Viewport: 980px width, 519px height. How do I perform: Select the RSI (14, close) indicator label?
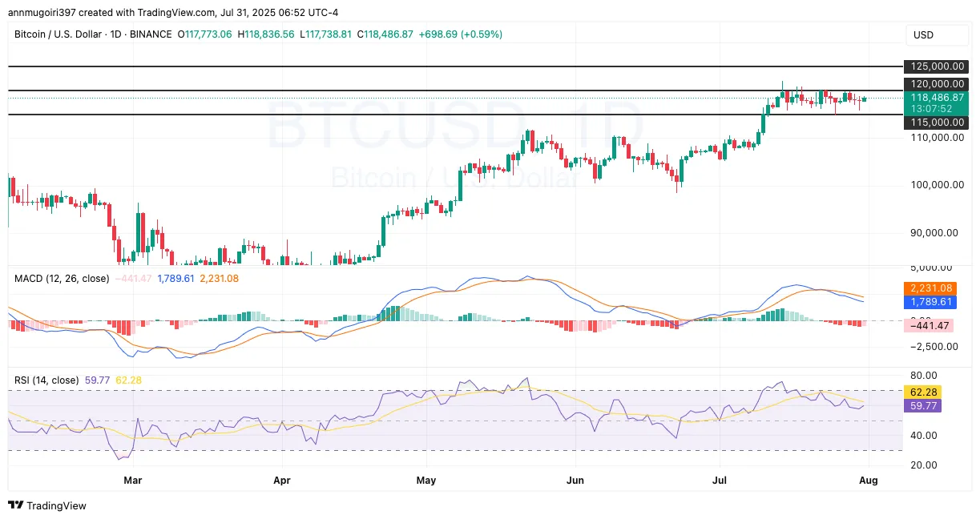click(46, 380)
